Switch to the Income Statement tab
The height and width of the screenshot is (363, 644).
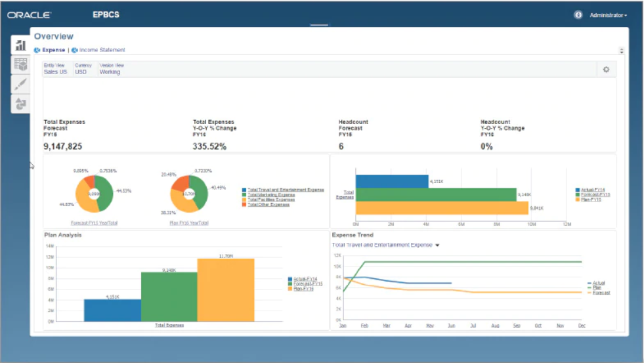[102, 50]
